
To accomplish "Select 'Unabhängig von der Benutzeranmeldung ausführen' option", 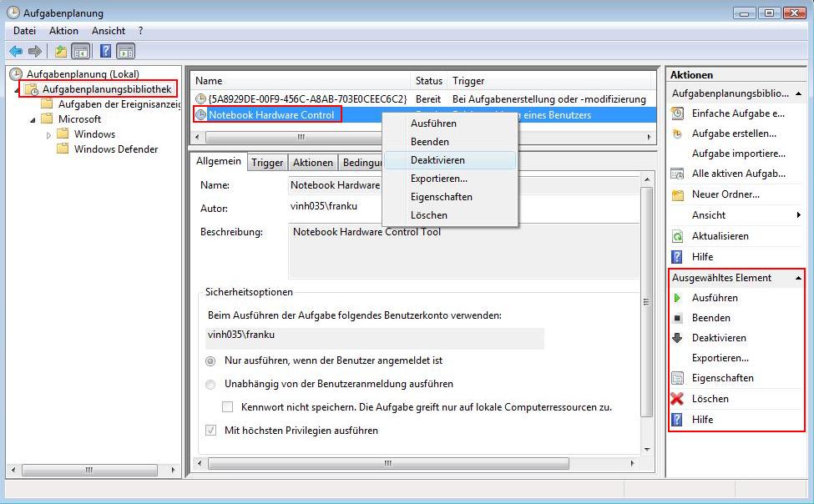I will tap(210, 385).
